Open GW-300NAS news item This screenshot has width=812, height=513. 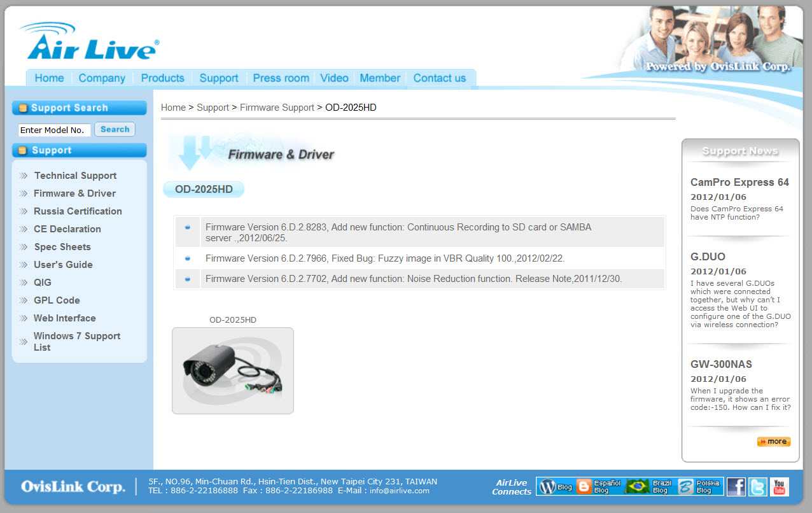coord(721,364)
